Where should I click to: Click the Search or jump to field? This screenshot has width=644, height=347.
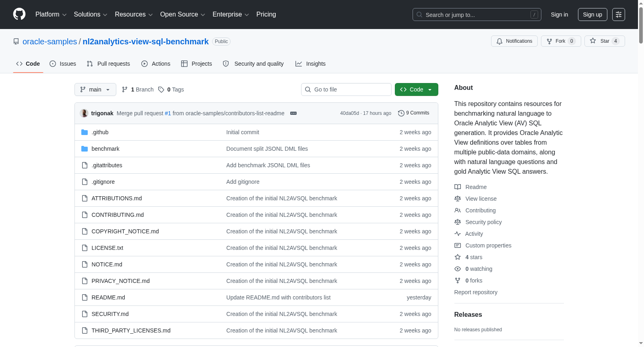[x=477, y=15]
